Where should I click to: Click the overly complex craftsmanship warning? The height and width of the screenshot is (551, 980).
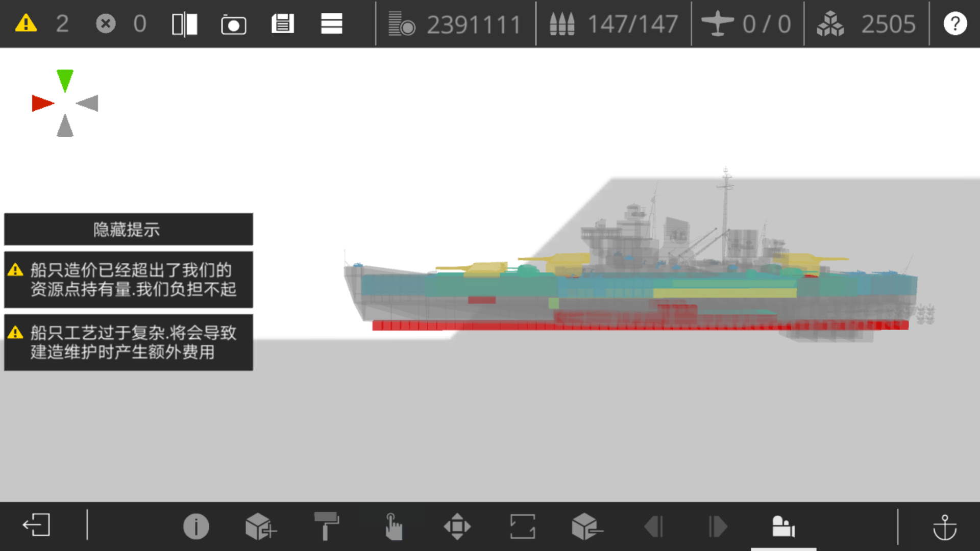tap(128, 342)
